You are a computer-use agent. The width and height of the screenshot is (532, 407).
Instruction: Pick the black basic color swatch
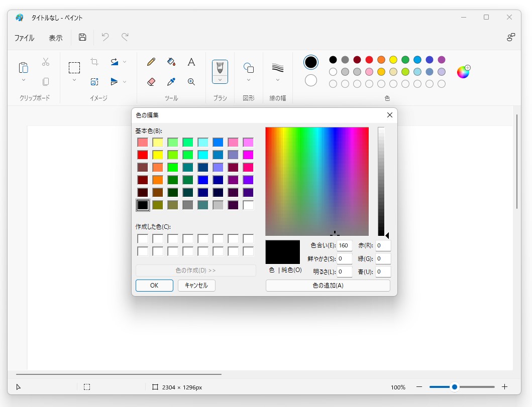[x=143, y=205]
